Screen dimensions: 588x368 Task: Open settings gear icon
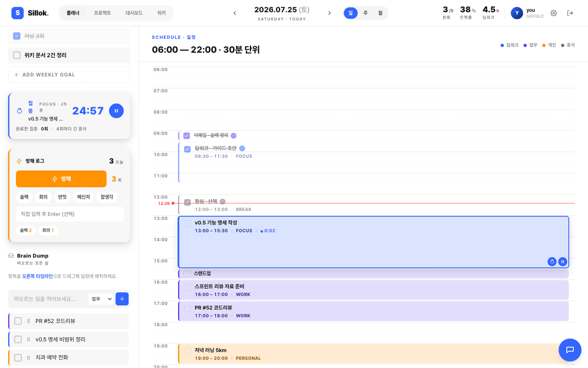pyautogui.click(x=554, y=13)
